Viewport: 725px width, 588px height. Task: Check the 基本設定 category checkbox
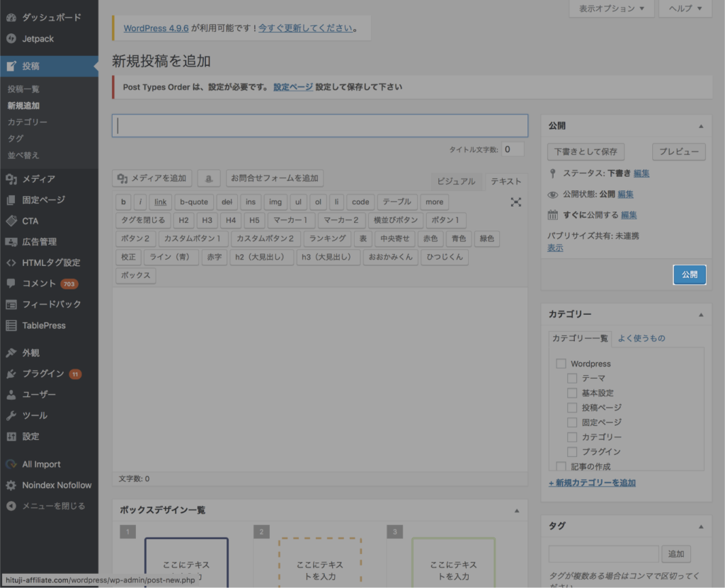tap(572, 393)
